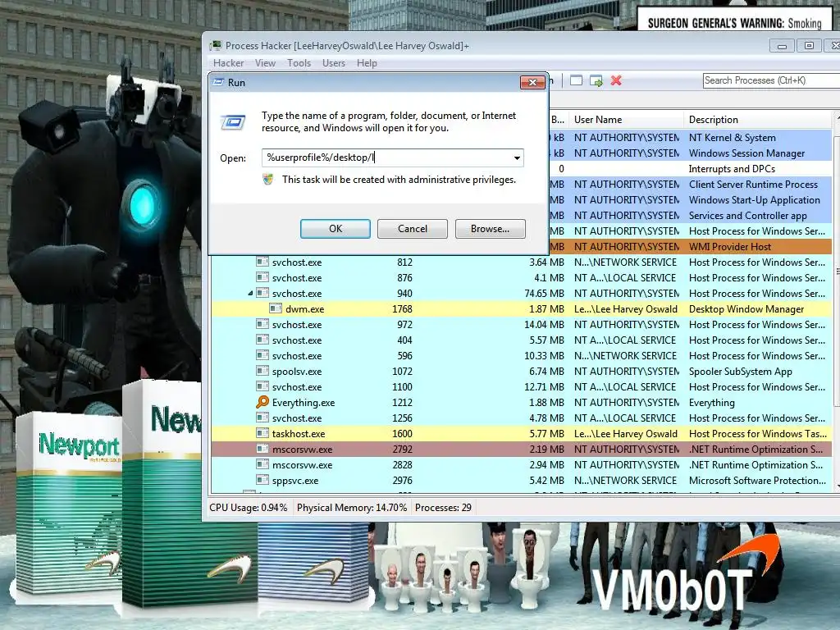Click the Services and Controller app description
840x630 pixels.
coord(748,216)
